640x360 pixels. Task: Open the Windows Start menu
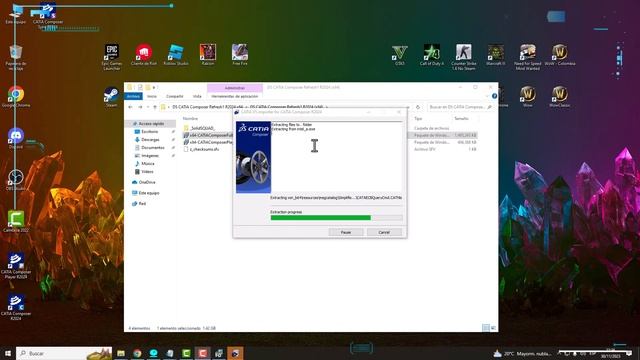pyautogui.click(x=8, y=353)
